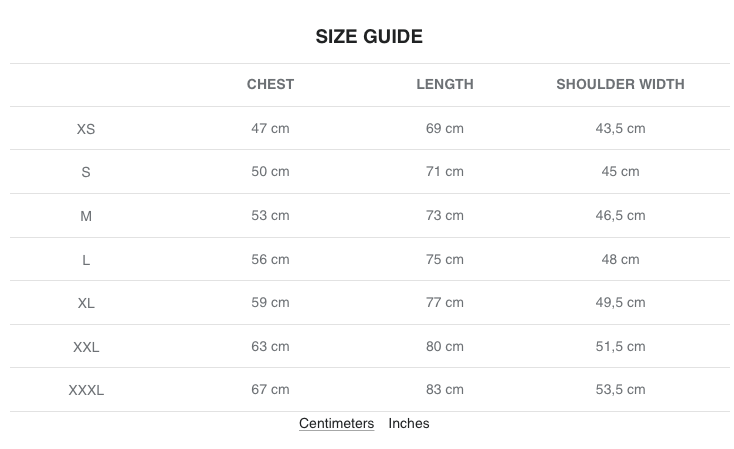Click the 77 cm length value
Screen dimensions: 734x449
pyautogui.click(x=445, y=302)
